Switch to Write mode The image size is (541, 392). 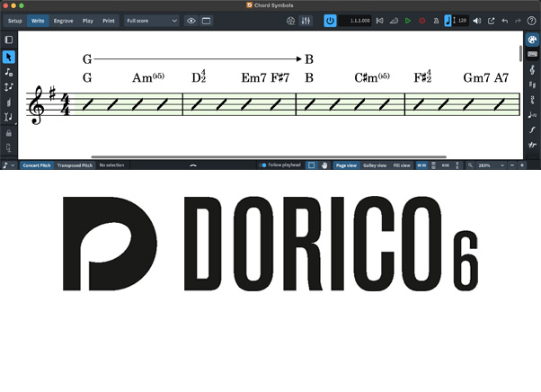[38, 21]
